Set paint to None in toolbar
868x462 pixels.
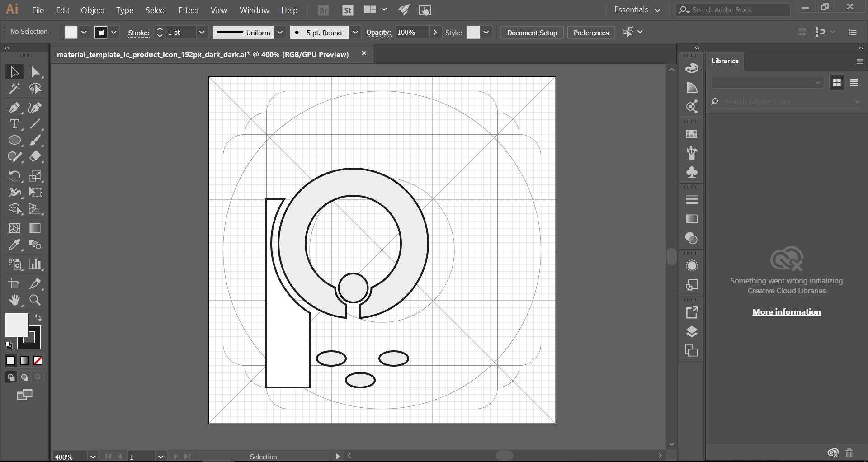click(x=38, y=361)
